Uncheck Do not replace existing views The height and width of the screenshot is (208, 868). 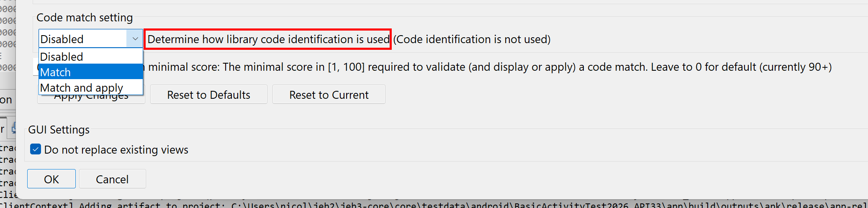pyautogui.click(x=36, y=149)
